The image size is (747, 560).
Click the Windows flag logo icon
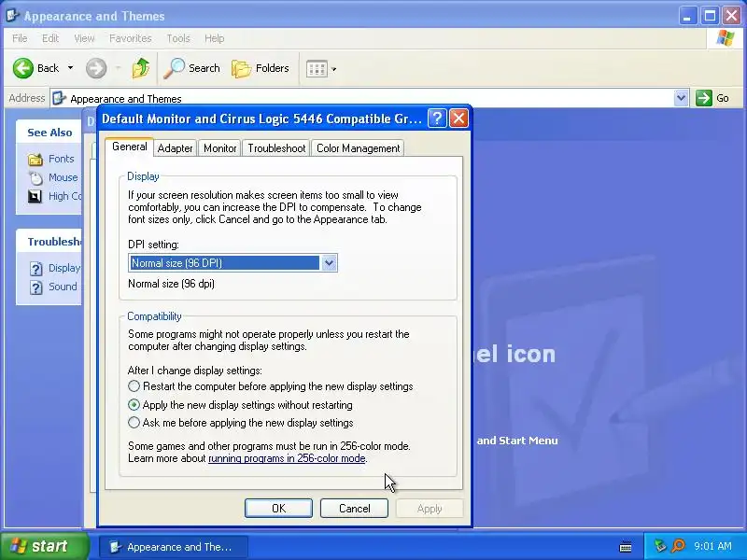click(x=726, y=38)
